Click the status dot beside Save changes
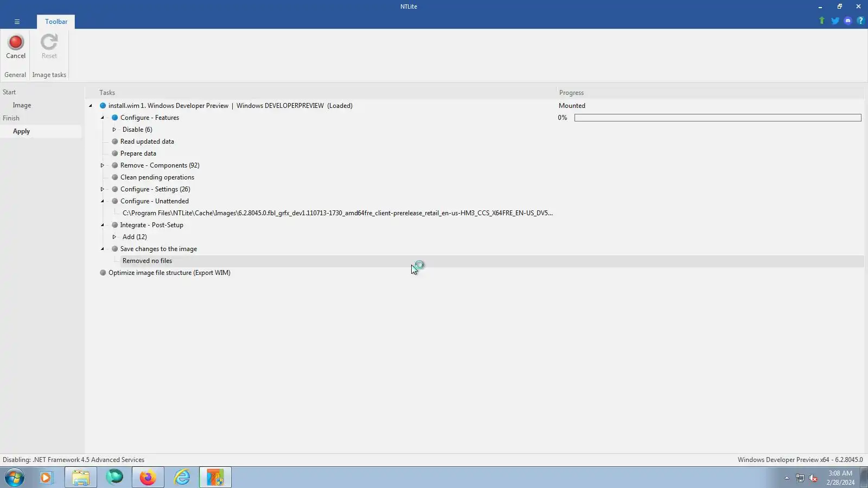 coord(114,249)
